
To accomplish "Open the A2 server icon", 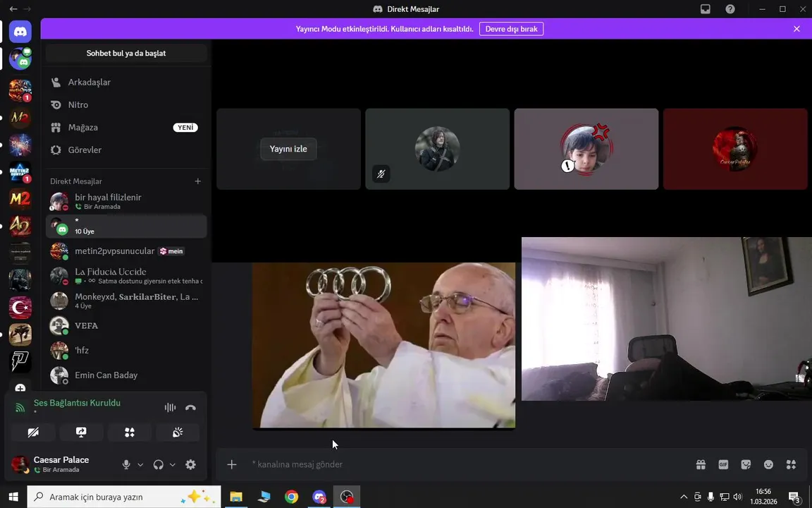I will click(20, 226).
